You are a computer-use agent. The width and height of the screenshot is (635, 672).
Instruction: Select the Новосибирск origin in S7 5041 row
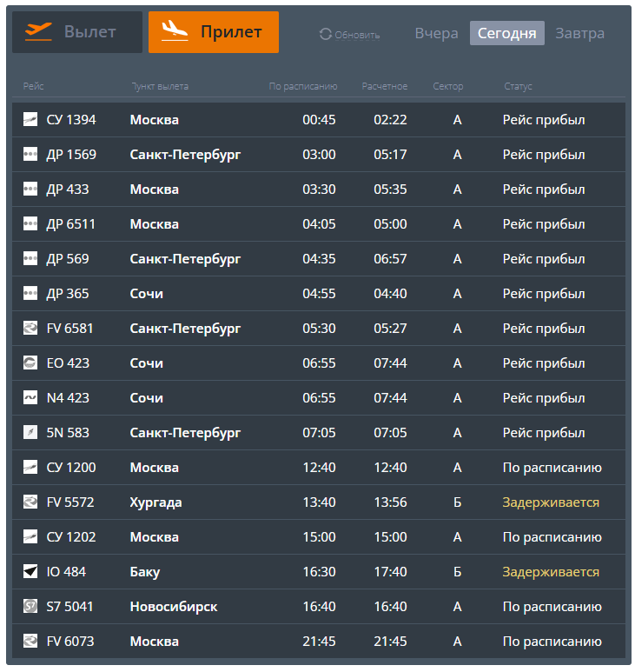(x=174, y=607)
